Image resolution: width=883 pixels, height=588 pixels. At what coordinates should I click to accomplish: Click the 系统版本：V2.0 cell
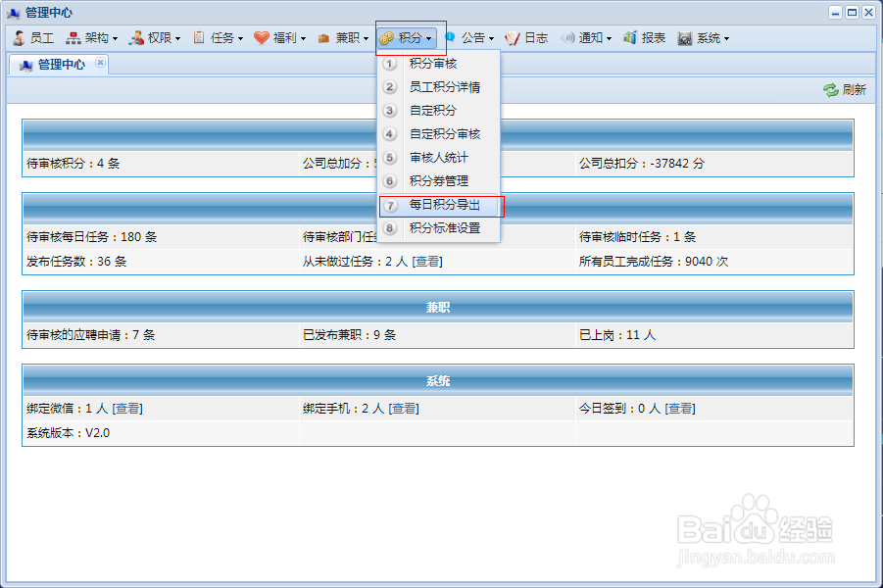(161, 433)
